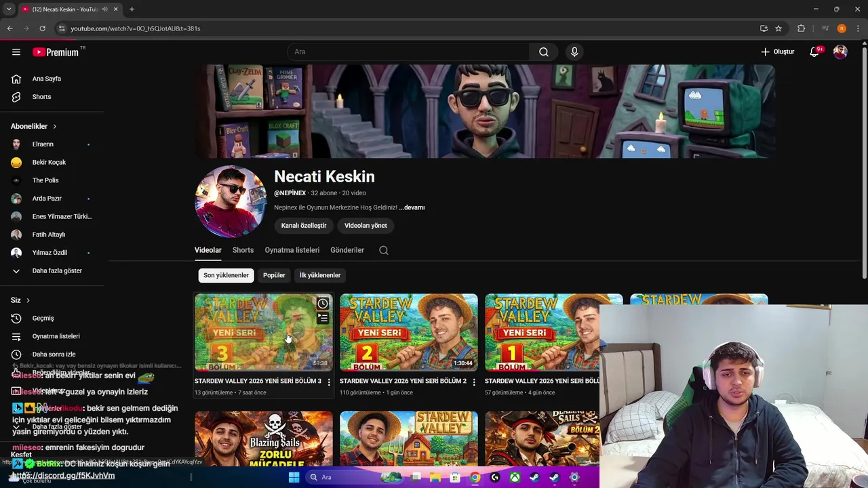
Task: Open options menu for Bölüm 2 video
Action: coord(474,382)
